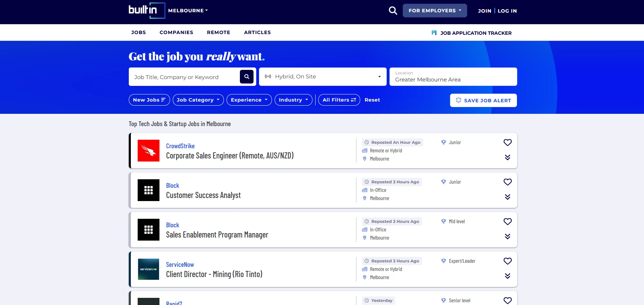Click Save Job Alert button
The width and height of the screenshot is (644, 305).
point(483,100)
